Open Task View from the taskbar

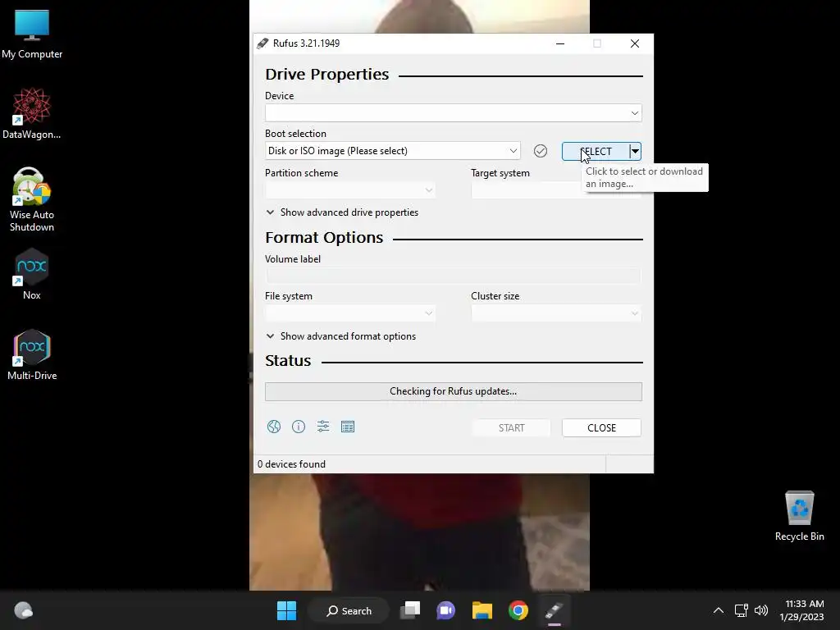click(x=411, y=610)
